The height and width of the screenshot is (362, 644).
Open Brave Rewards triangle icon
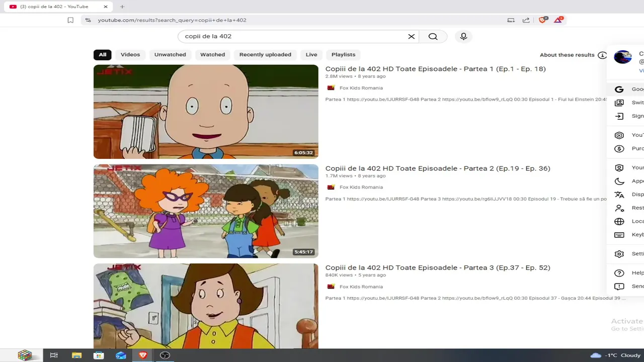[558, 20]
